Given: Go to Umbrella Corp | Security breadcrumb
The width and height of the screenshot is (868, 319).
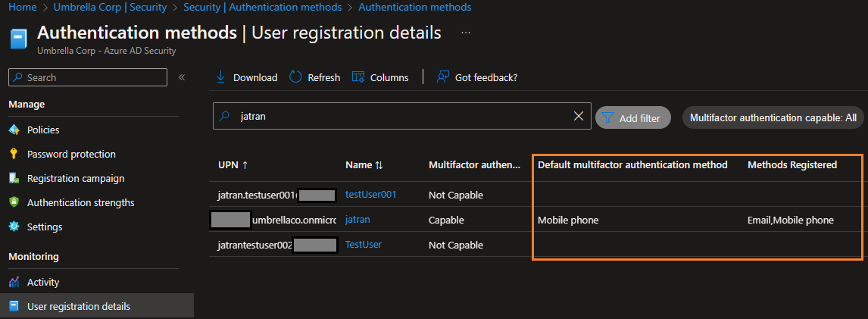Looking at the screenshot, I should [110, 8].
